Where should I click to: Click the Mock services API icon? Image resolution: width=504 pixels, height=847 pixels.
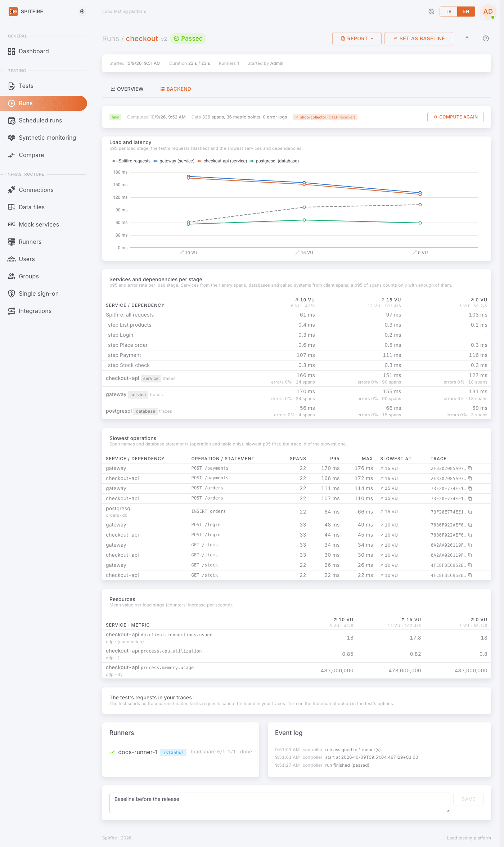coord(12,224)
